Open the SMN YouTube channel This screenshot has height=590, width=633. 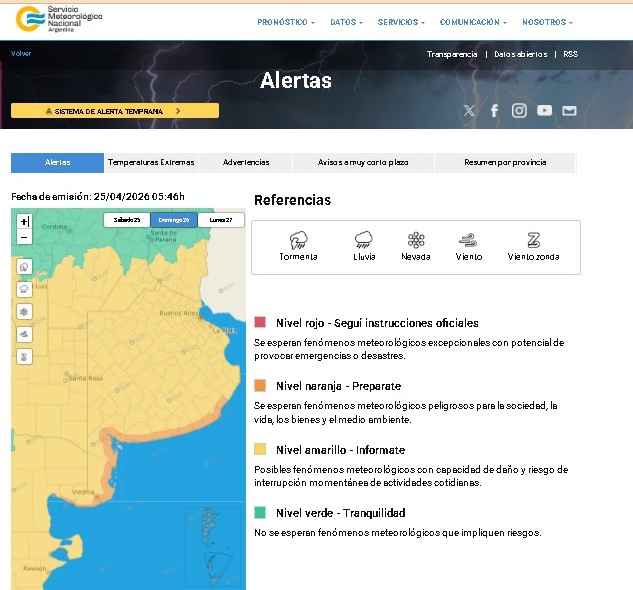pyautogui.click(x=544, y=111)
